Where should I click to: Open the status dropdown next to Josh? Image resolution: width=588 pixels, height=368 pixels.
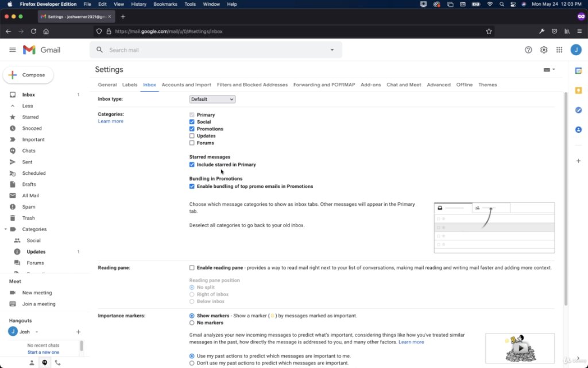click(x=37, y=332)
